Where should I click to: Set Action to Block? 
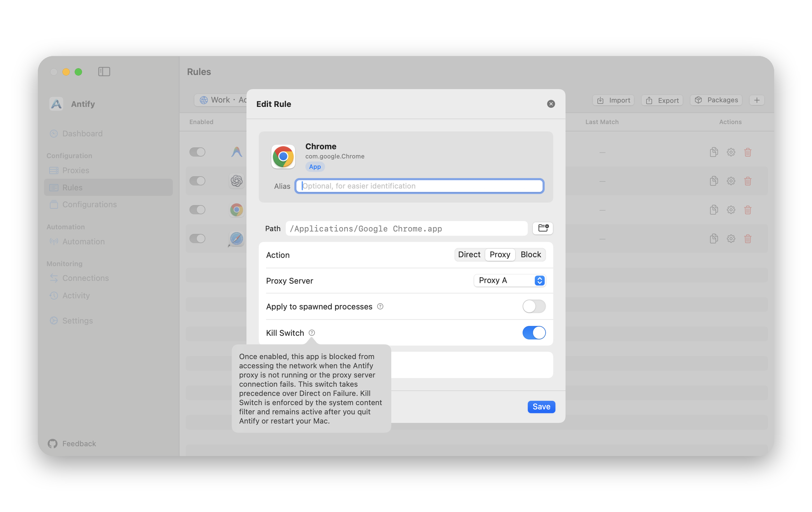click(x=530, y=255)
